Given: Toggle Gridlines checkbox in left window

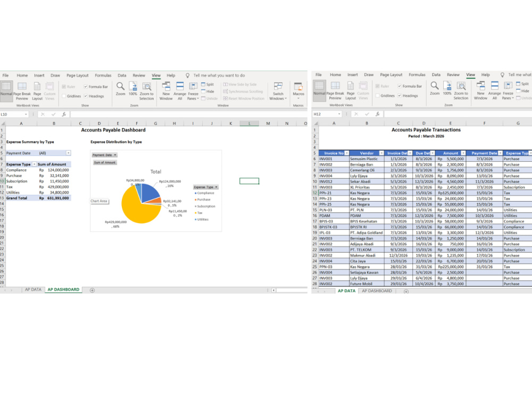Looking at the screenshot, I should [x=64, y=96].
